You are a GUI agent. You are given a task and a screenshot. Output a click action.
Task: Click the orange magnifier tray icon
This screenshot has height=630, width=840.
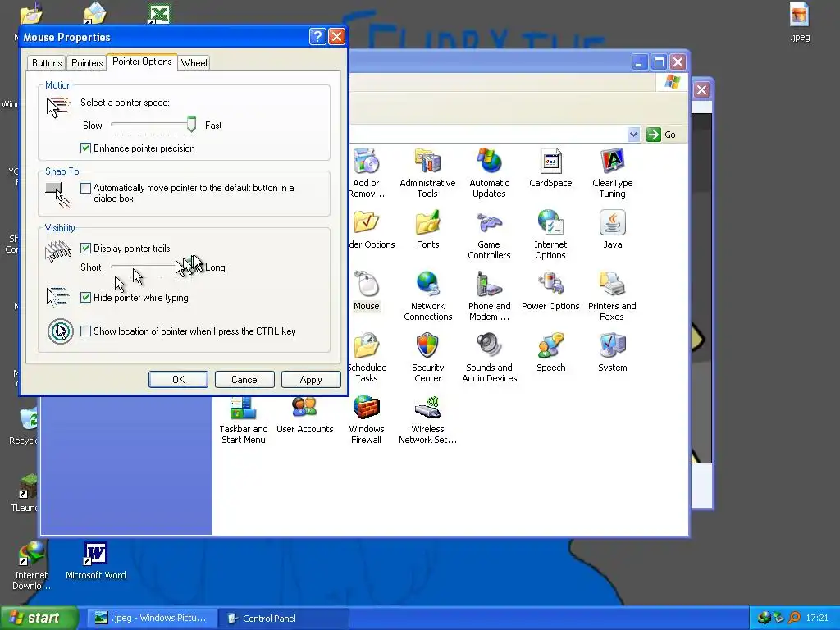(x=794, y=618)
